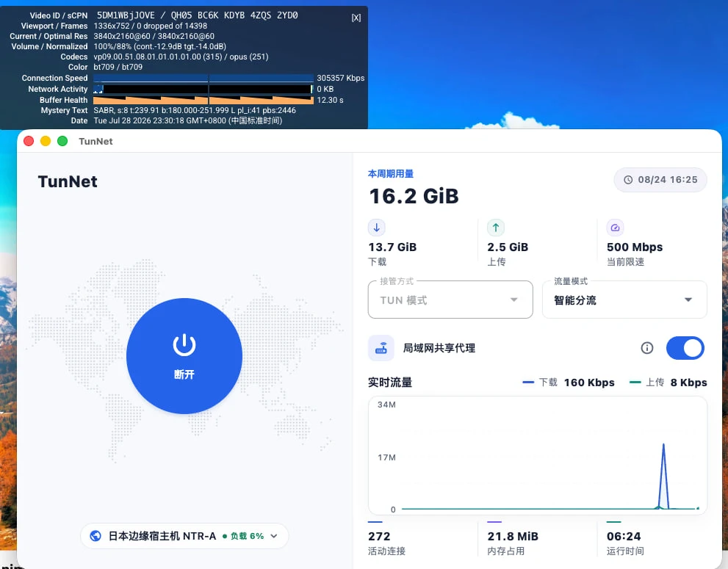Click the 500 Mbps current speed limit value

635,247
